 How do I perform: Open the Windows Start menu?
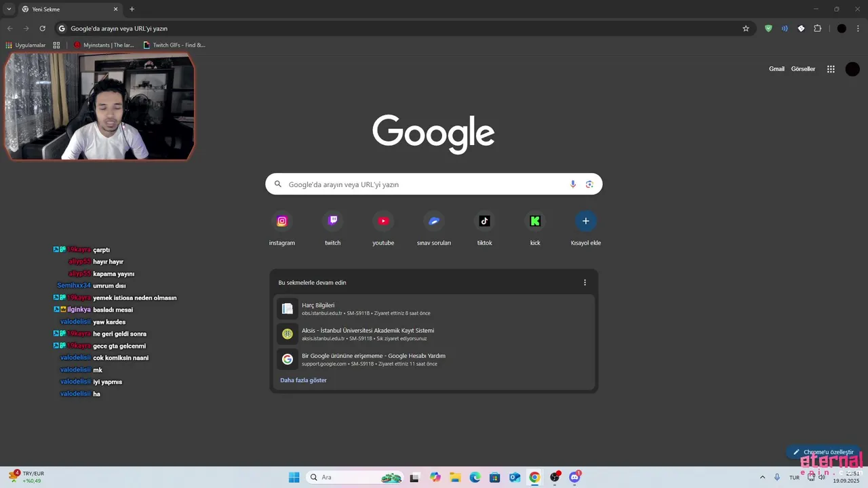294,477
